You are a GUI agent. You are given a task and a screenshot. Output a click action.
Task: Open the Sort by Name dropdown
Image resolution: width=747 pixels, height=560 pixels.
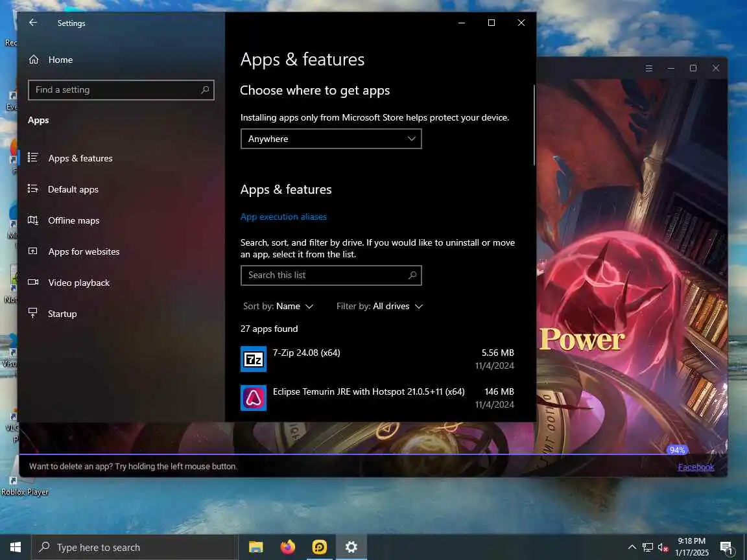[x=278, y=306]
